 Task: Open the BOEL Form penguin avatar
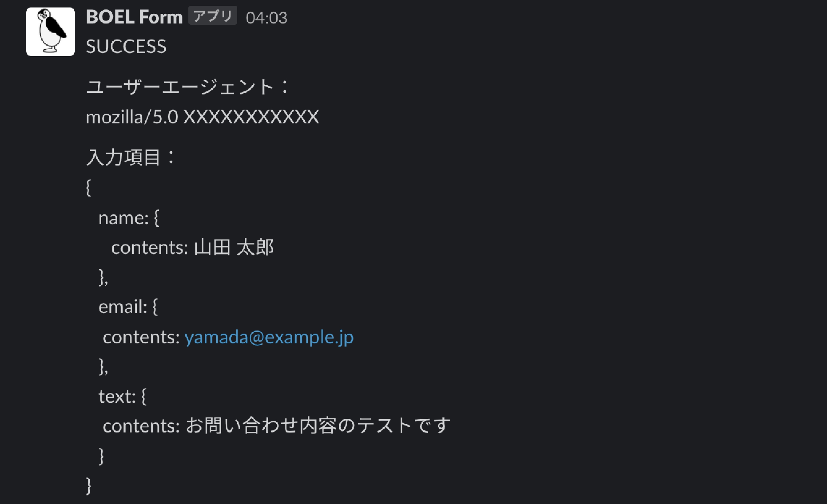tap(50, 32)
